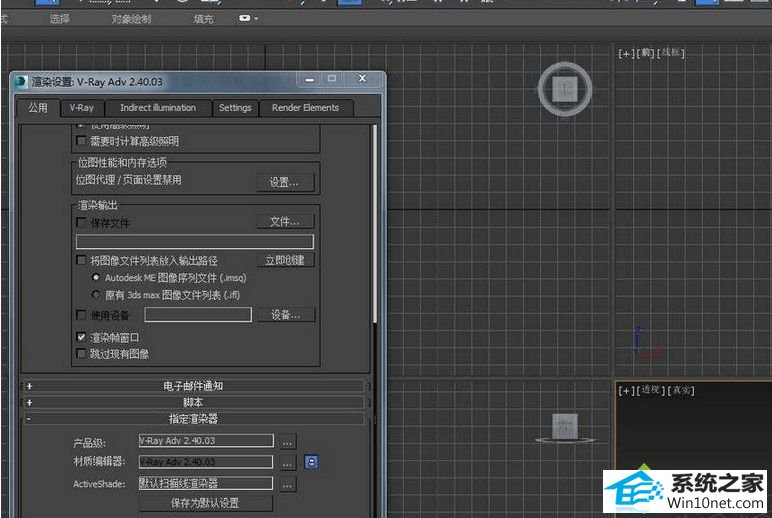Screen dimensions: 772x518
Task: Toggle the material editor renderer lock icon
Action: tap(311, 462)
